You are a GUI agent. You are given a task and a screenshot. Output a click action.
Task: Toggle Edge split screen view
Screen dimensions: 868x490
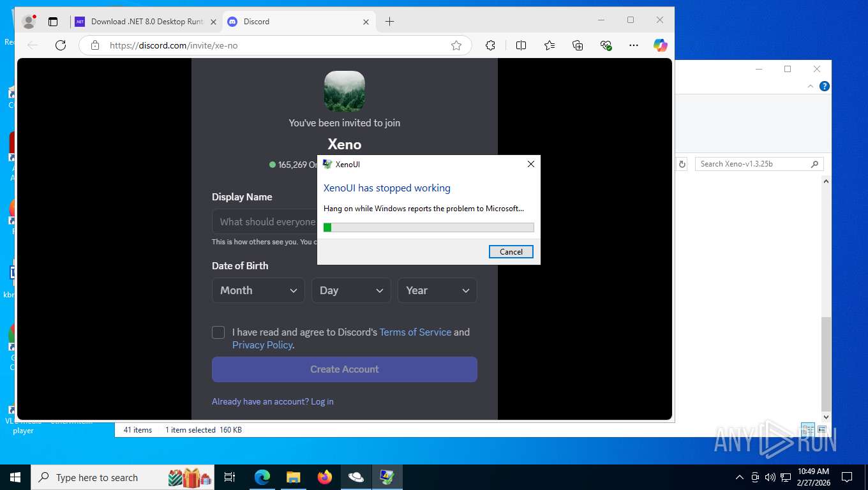521,45
